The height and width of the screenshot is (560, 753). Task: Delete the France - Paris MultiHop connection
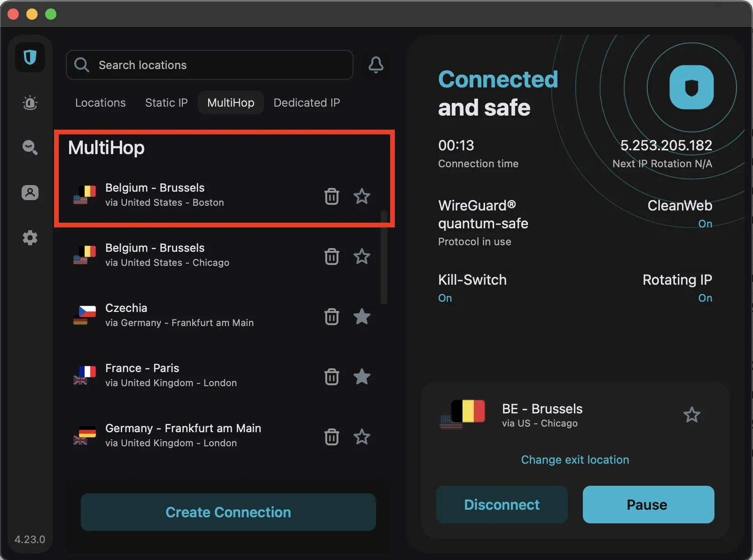pyautogui.click(x=331, y=377)
